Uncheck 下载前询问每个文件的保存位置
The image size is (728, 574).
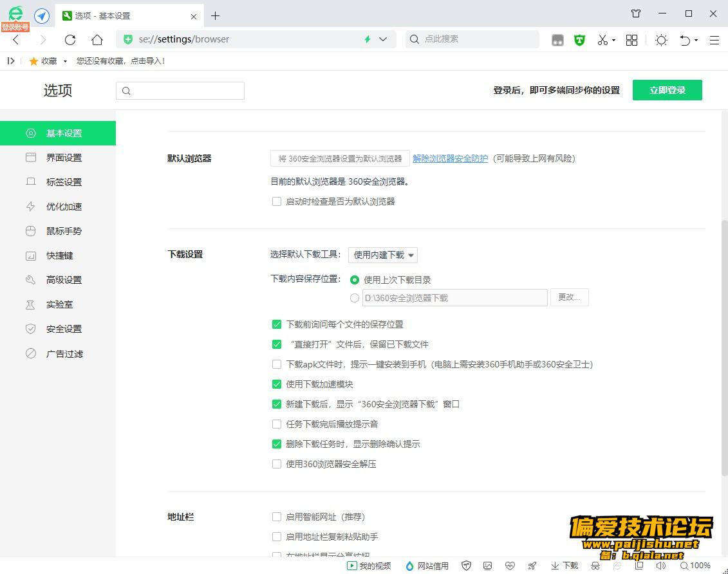point(277,324)
